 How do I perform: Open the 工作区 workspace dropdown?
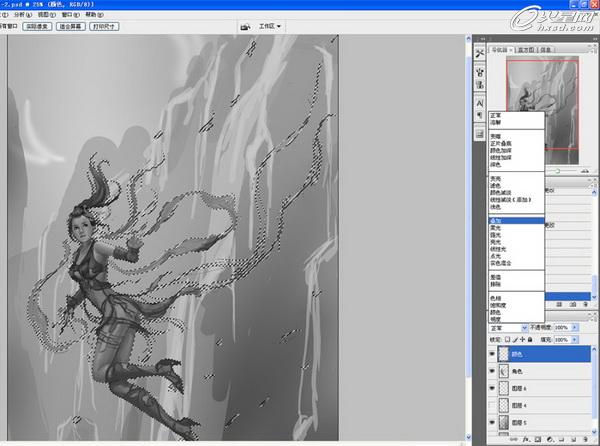click(x=270, y=26)
